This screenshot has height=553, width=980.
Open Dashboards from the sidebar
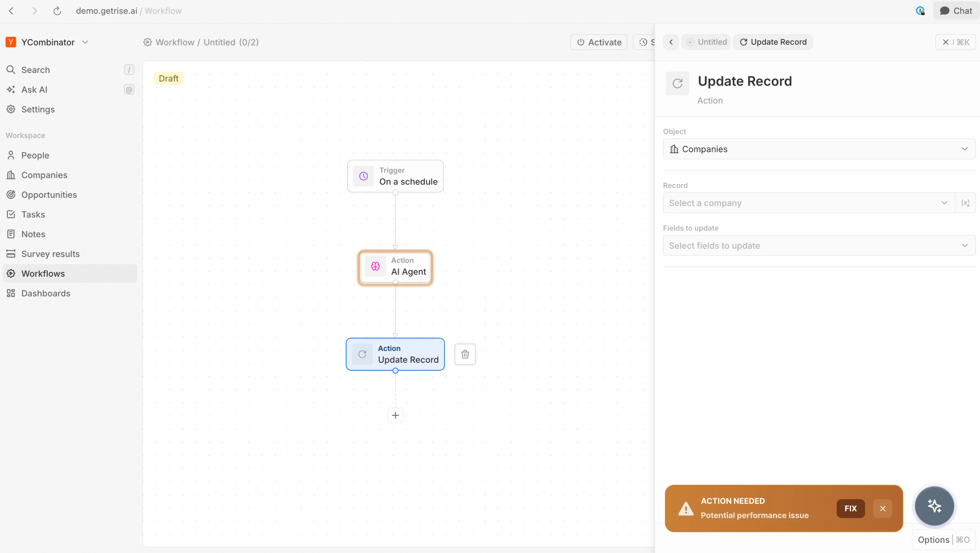46,293
